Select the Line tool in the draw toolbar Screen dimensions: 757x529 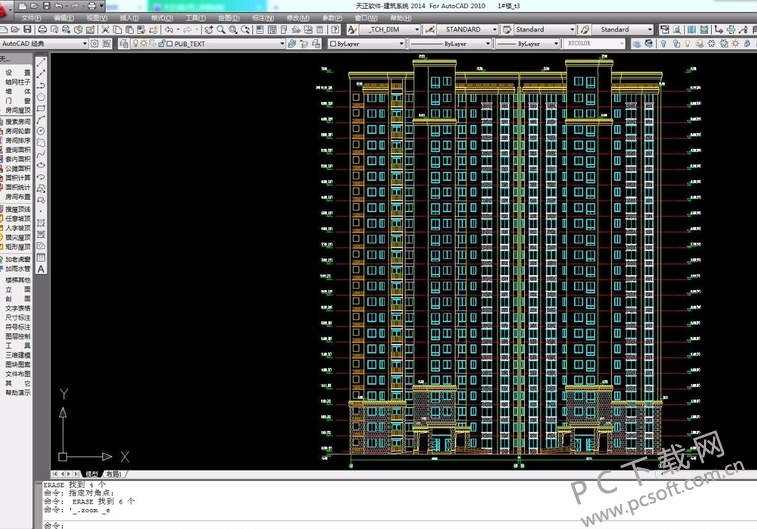pos(42,62)
